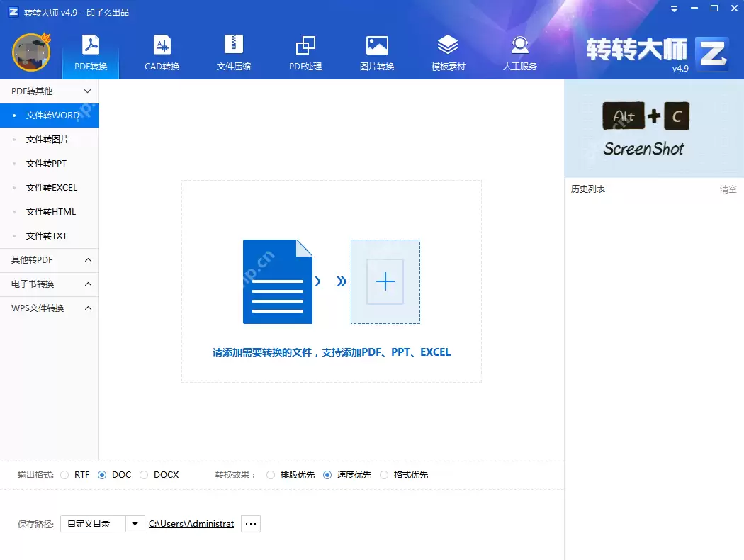This screenshot has height=560, width=744.
Task: Add a file using the plus area
Action: [x=385, y=281]
